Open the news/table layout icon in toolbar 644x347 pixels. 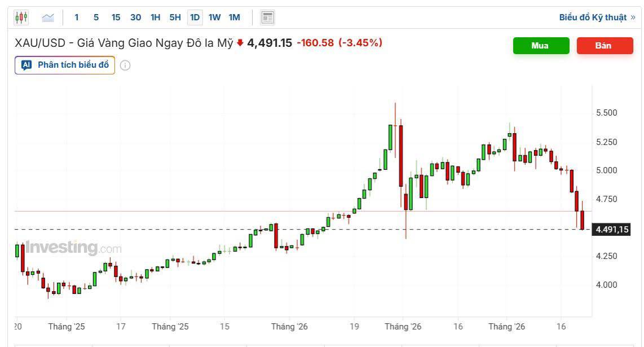267,17
